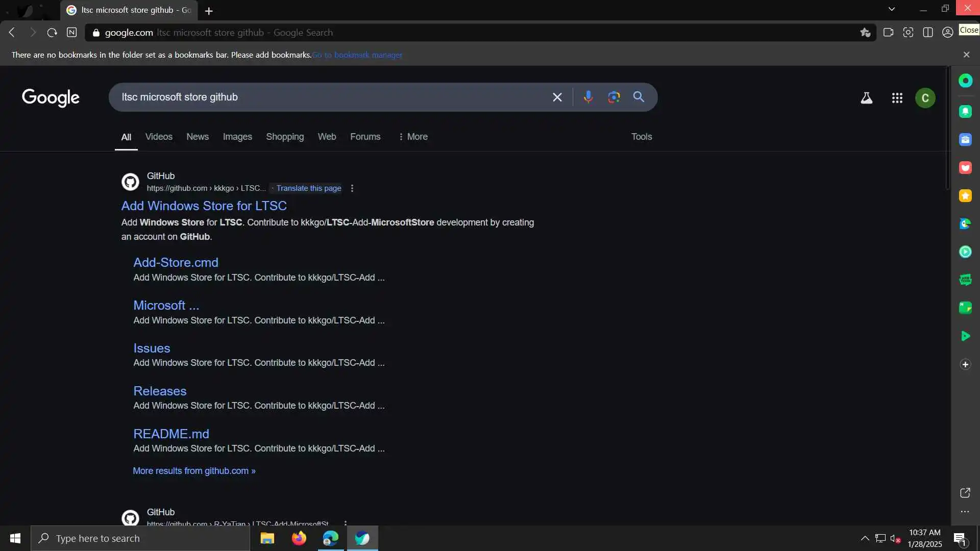Click More results from github.com

point(194,471)
